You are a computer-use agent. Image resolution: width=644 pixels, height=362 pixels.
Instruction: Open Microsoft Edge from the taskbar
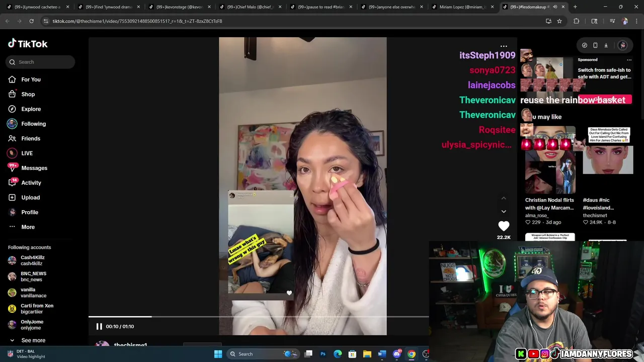tap(338, 354)
